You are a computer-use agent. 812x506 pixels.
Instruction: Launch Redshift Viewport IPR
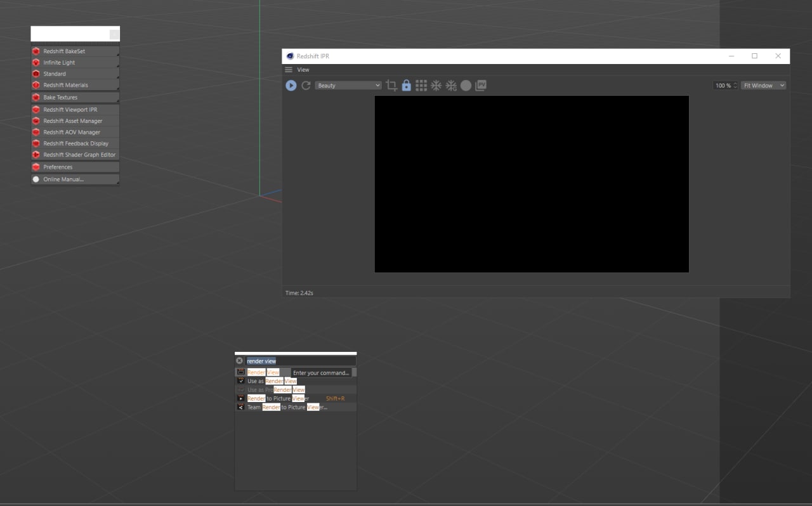75,110
